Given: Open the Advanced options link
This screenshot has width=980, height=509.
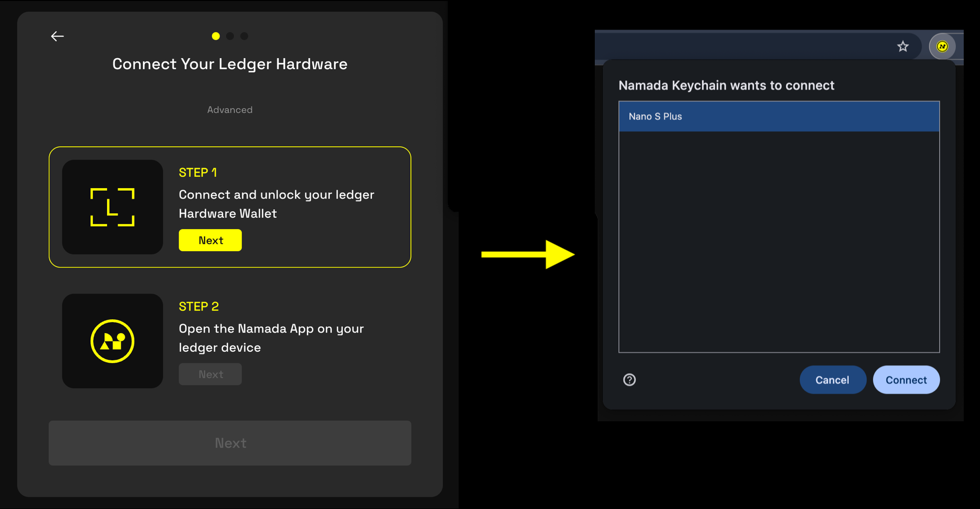Looking at the screenshot, I should 230,110.
